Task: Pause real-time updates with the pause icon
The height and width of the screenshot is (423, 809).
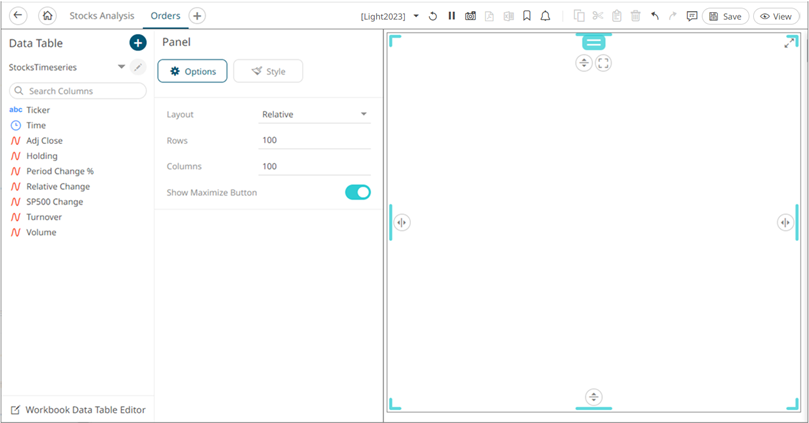Action: point(451,16)
